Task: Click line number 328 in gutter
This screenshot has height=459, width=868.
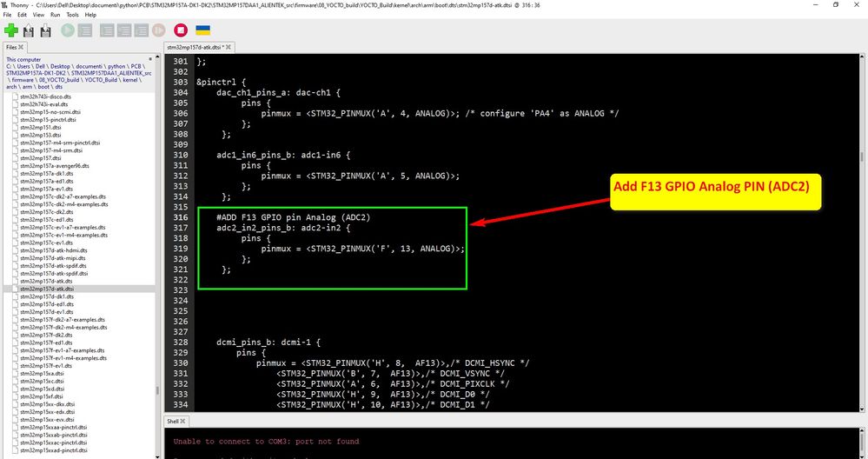Action: pos(180,343)
